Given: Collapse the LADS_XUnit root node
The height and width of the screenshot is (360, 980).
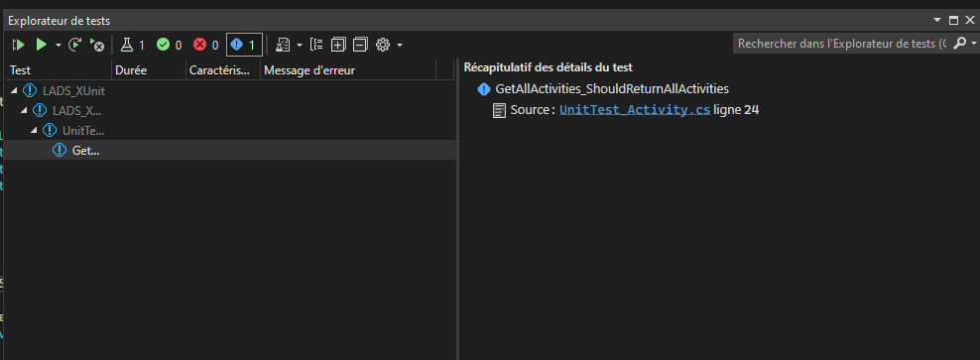Looking at the screenshot, I should coord(14,90).
